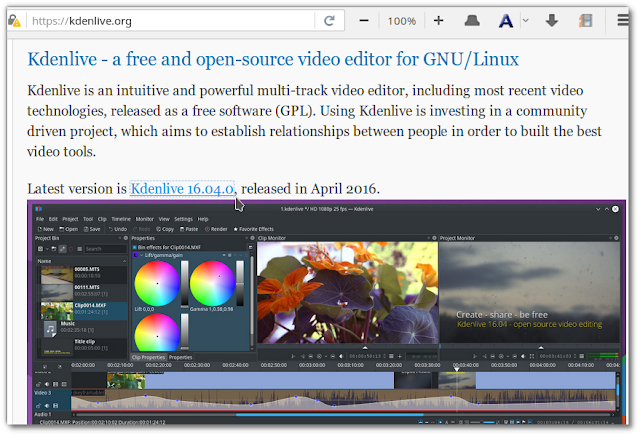Open Timeline menu in Kdenlive screenshot
Screen dimensions: 640x436
[121, 219]
